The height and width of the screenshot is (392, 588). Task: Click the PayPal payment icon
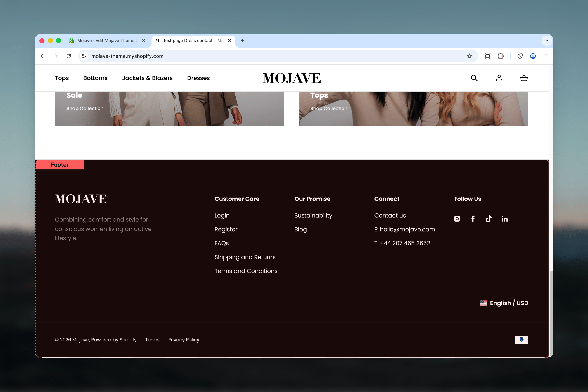(521, 340)
